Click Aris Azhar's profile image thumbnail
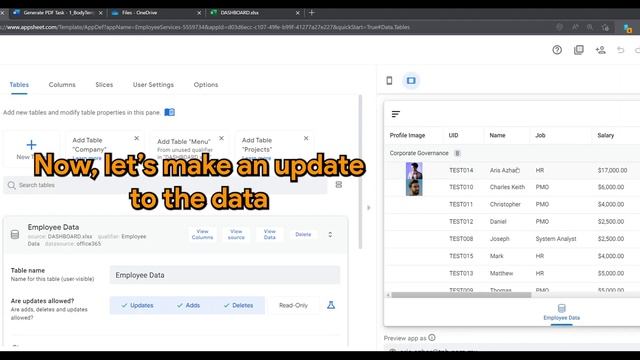The height and width of the screenshot is (360, 640). tap(414, 170)
